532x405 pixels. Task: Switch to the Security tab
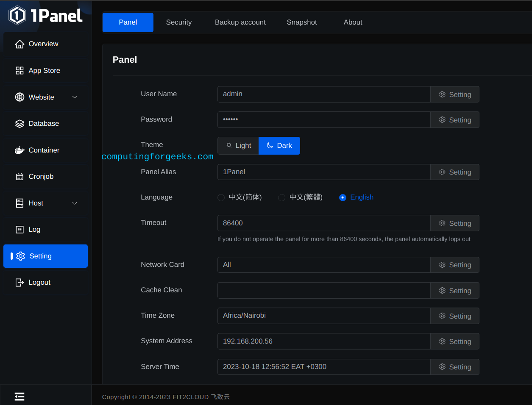click(x=179, y=22)
